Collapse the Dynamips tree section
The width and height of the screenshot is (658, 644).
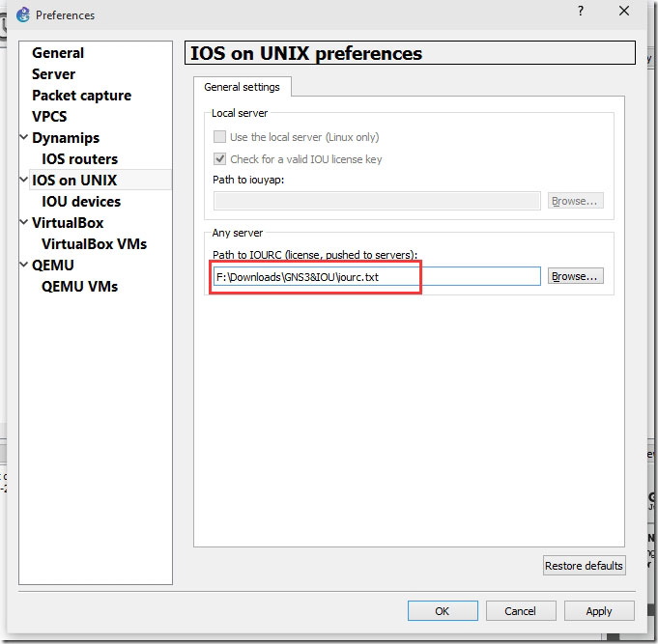coord(24,138)
